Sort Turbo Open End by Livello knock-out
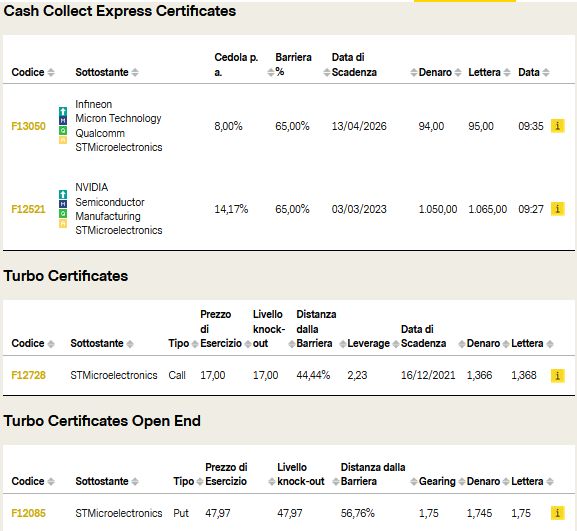Viewport: 577px width, 531px height. point(336,482)
